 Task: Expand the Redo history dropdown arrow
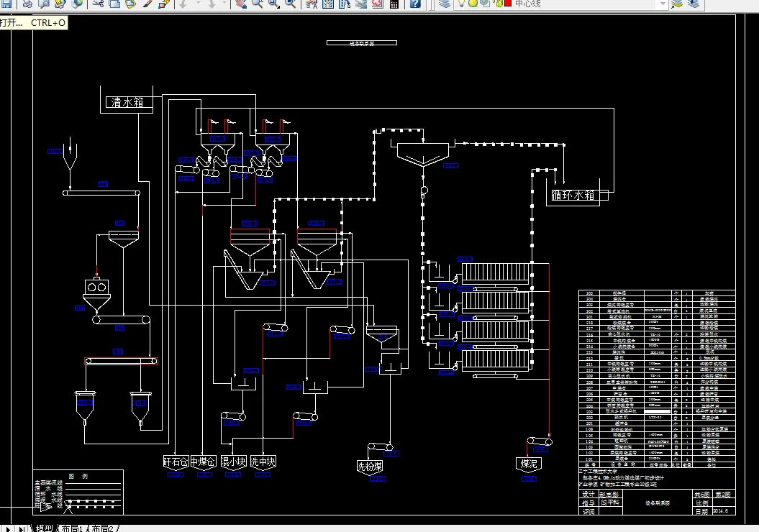click(224, 3)
